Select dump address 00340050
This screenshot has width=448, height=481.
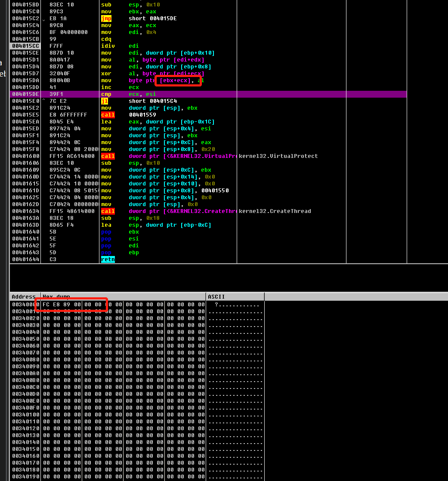tap(26, 339)
